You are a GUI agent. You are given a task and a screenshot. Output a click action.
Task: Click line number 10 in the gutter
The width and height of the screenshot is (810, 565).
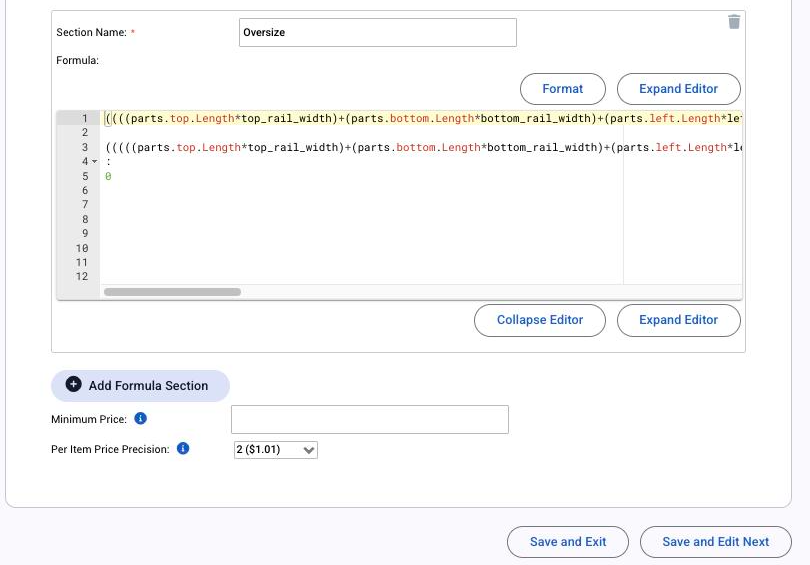82,248
